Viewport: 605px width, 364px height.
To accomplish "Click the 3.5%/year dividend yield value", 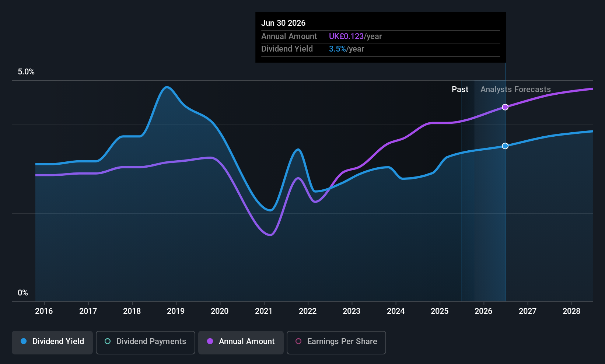I will click(x=346, y=49).
